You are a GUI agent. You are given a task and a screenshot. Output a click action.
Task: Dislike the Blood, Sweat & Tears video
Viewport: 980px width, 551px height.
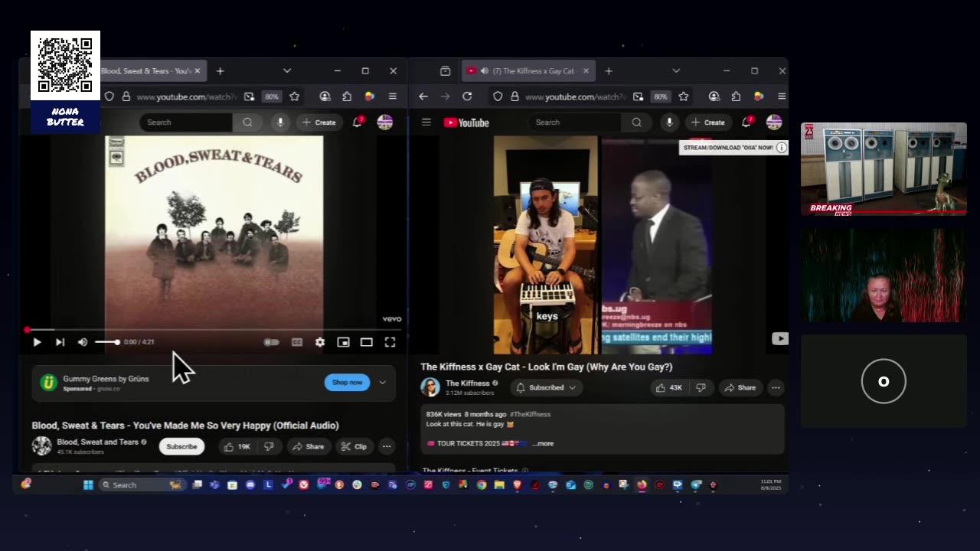pos(269,446)
